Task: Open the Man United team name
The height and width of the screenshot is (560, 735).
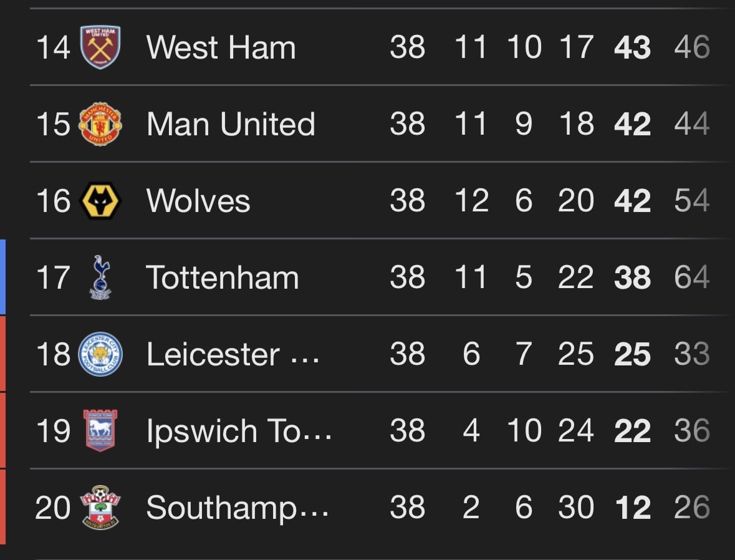Action: coord(231,124)
